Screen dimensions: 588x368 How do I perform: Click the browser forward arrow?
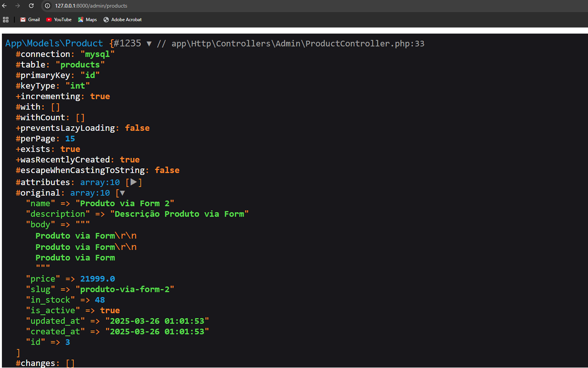click(x=17, y=6)
